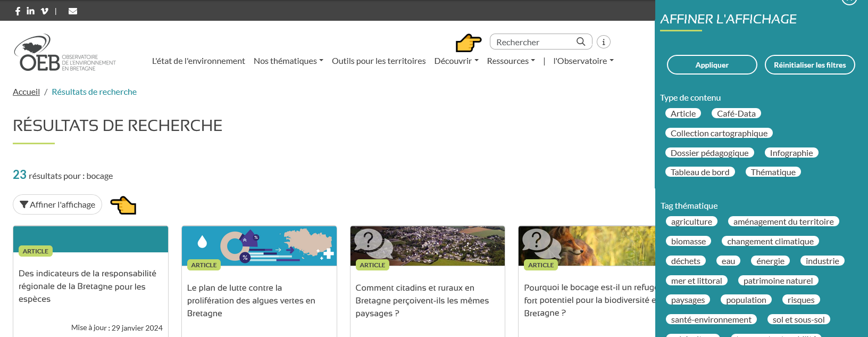The width and height of the screenshot is (868, 337).
Task: Select the déchets tag
Action: coord(686,261)
